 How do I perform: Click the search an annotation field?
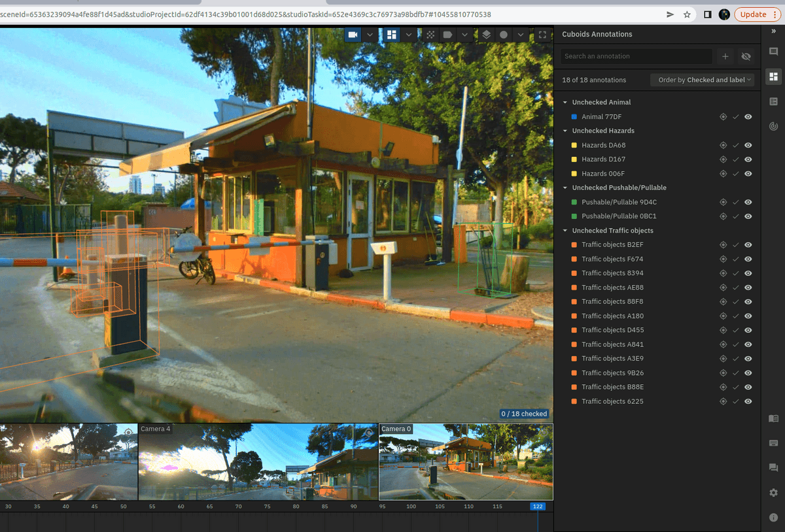tap(636, 56)
